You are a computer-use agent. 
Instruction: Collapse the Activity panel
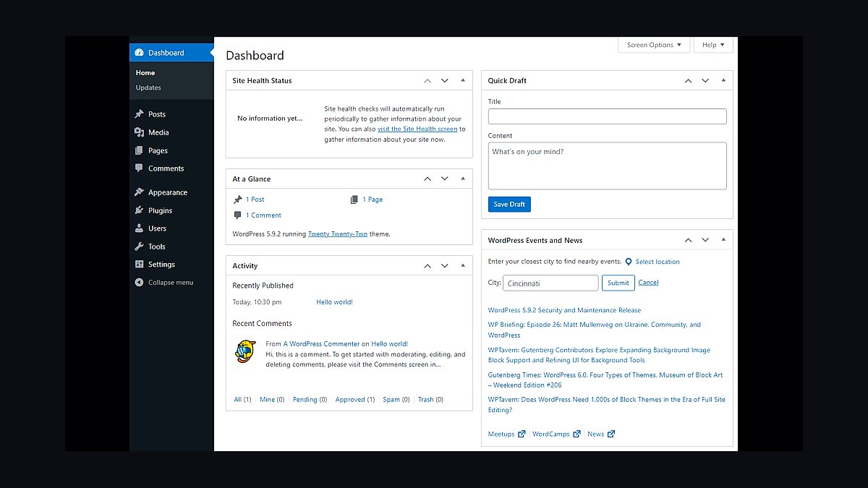click(x=463, y=266)
